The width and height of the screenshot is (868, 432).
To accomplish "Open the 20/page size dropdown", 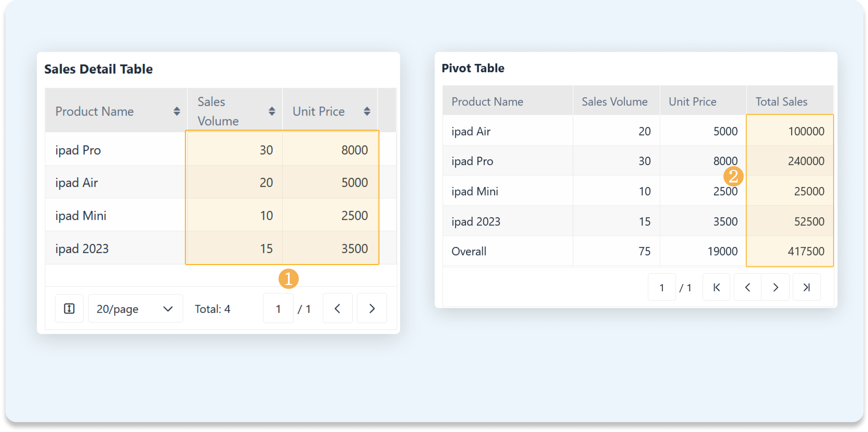I will pyautogui.click(x=135, y=309).
